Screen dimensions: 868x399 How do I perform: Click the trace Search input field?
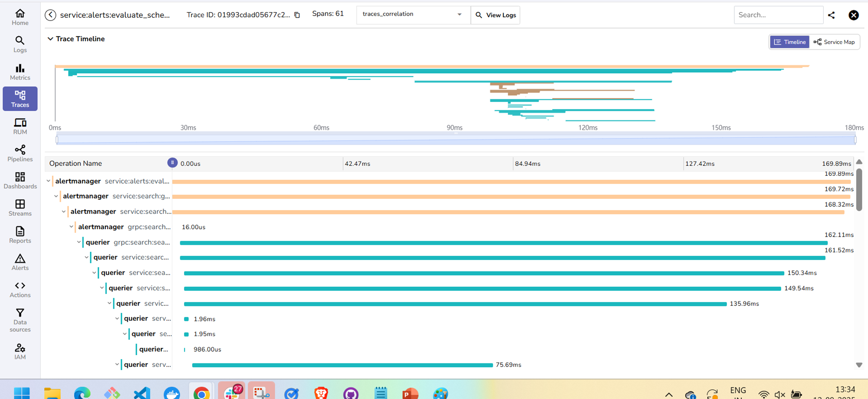(778, 15)
